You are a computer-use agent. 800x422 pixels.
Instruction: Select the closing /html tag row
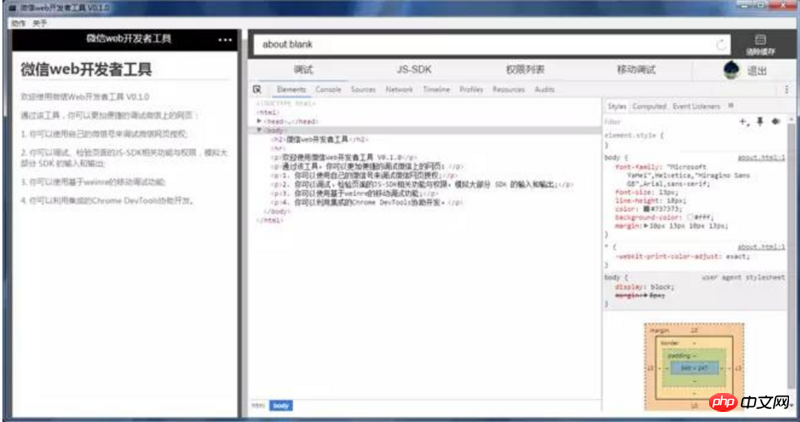[269, 220]
